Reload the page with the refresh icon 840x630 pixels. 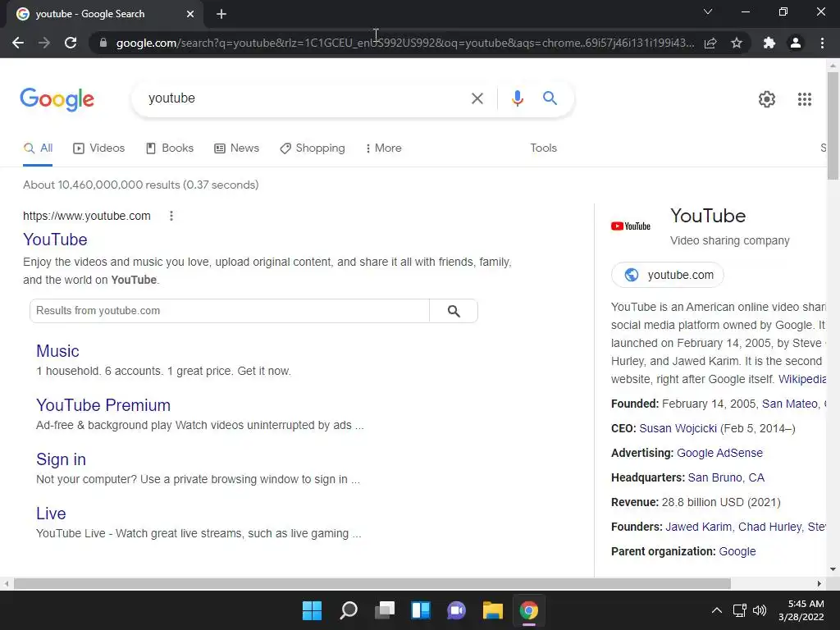(71, 43)
